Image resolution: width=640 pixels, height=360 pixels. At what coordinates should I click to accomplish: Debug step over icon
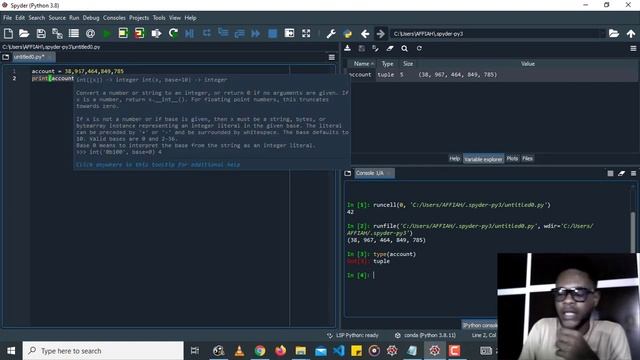[207, 33]
